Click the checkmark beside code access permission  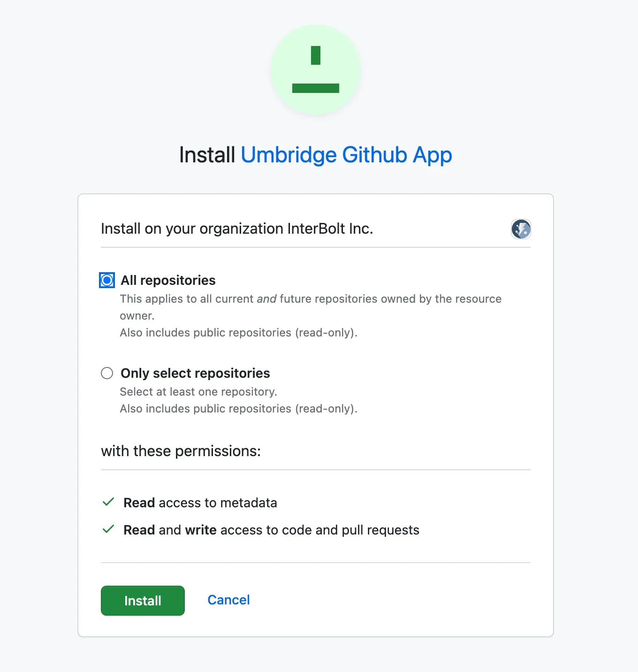click(108, 529)
